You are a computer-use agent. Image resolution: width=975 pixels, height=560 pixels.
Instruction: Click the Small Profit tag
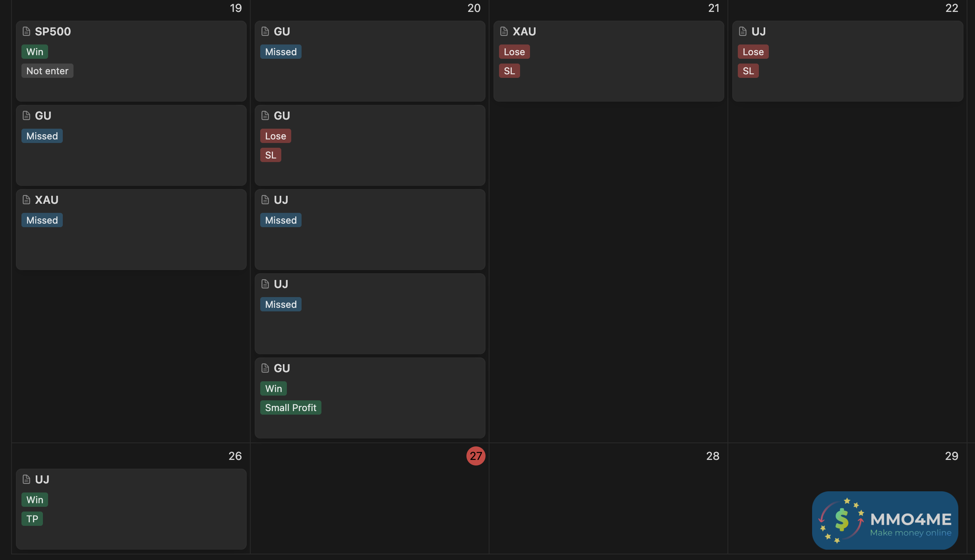click(x=290, y=408)
